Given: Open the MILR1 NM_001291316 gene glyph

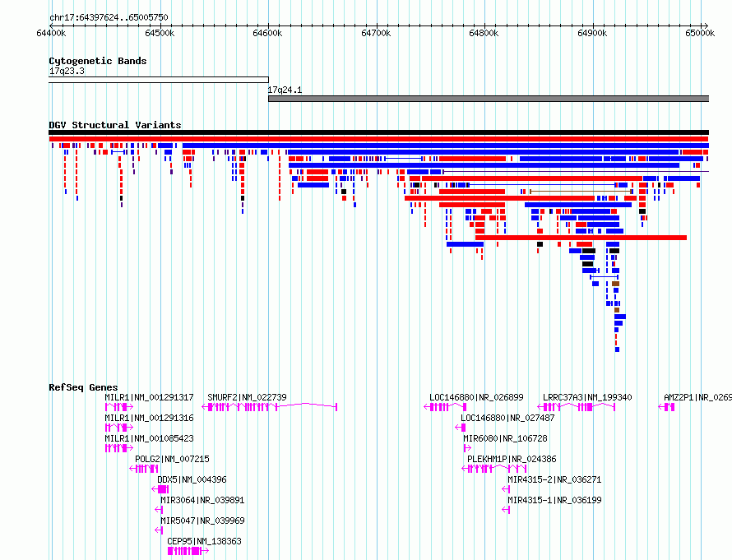Looking at the screenshot, I should point(119,428).
